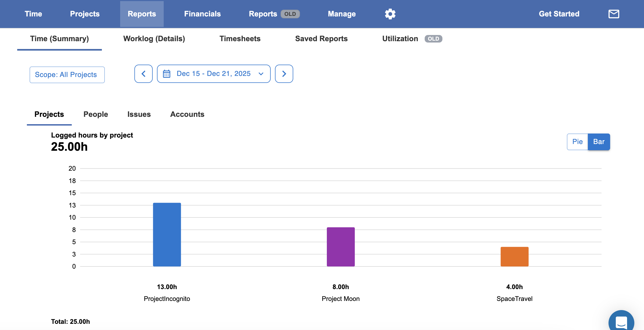Switch chart view to Pie
This screenshot has width=644, height=330.
point(577,142)
